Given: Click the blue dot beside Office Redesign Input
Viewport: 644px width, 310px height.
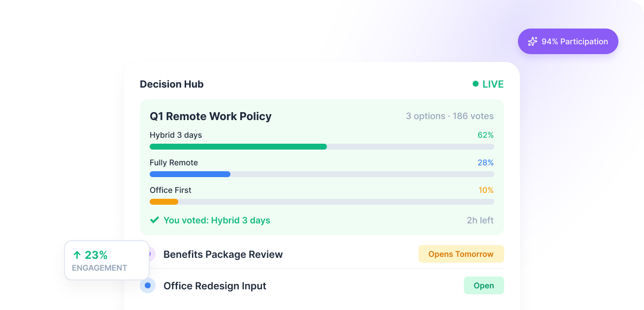Looking at the screenshot, I should click(x=148, y=285).
